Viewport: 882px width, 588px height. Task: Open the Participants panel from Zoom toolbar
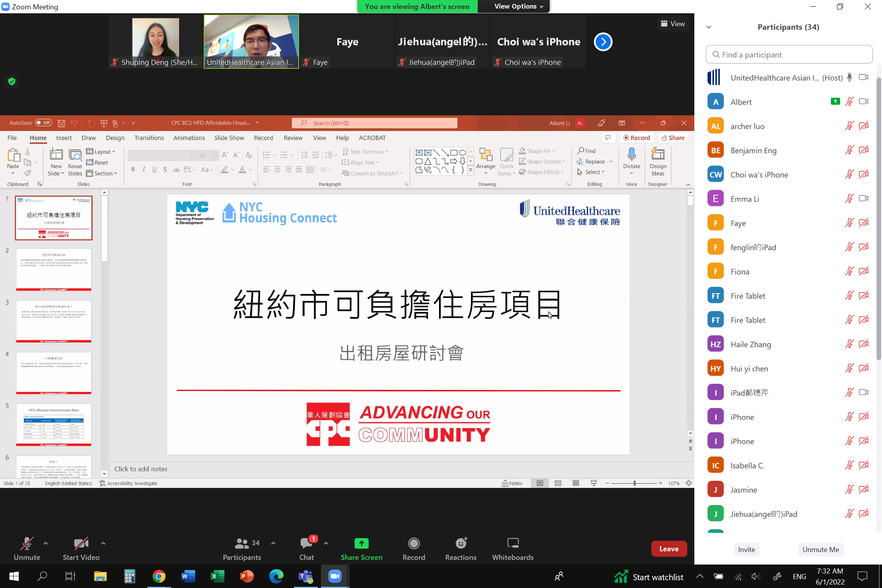coord(242,548)
